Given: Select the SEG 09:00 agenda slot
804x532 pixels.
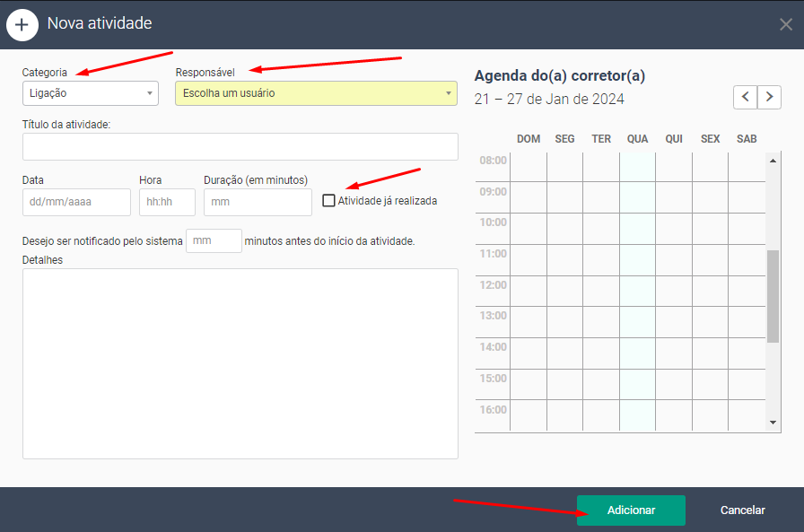Looking at the screenshot, I should point(564,197).
